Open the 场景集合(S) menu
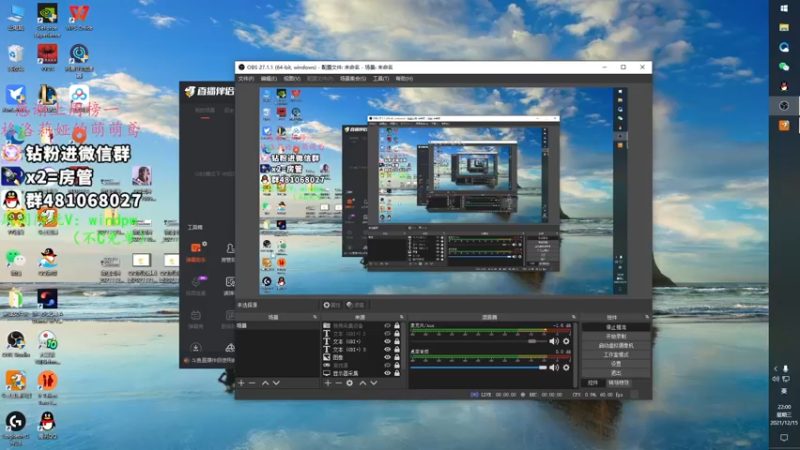 [353, 79]
